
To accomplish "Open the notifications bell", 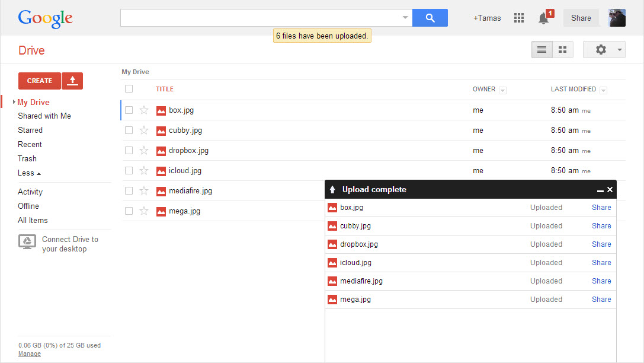I will pos(544,18).
